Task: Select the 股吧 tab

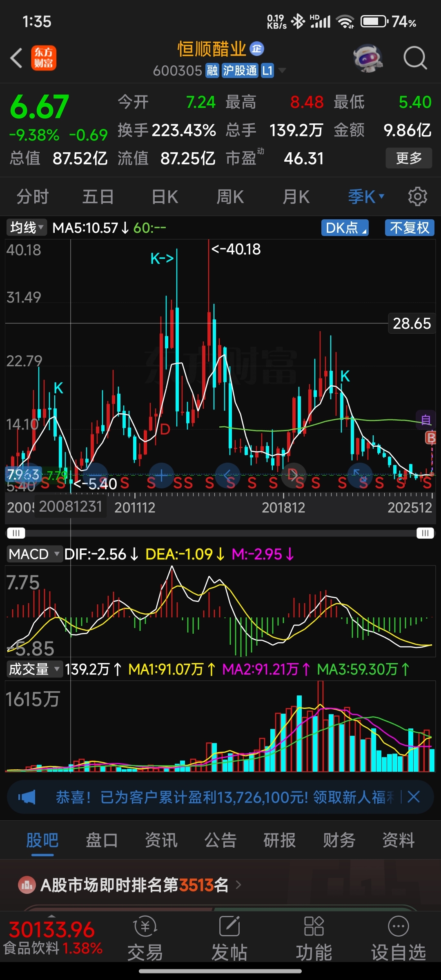Action: point(42,840)
